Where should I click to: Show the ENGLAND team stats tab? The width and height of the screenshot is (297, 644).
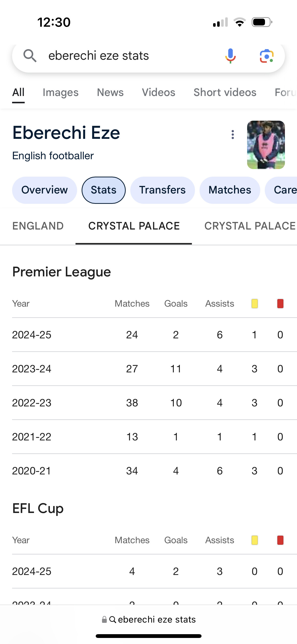coord(38,226)
